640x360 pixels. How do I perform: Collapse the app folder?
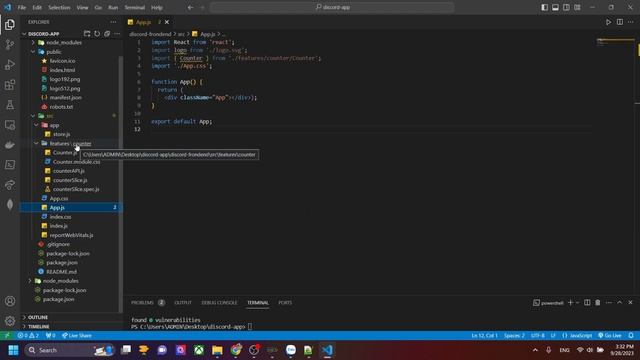37,125
